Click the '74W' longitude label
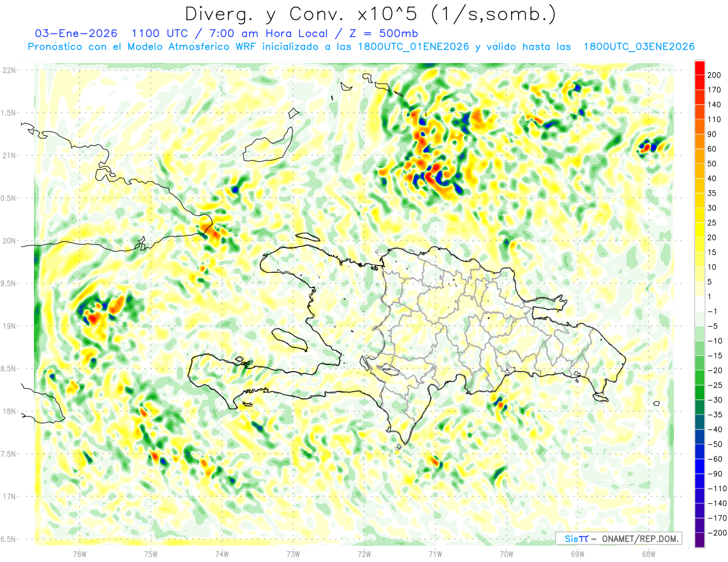728x562 pixels. click(222, 554)
